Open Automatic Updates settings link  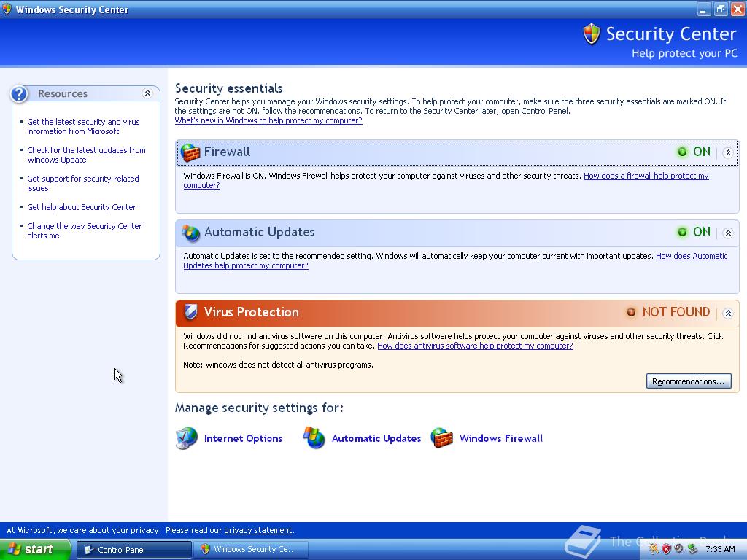(x=376, y=438)
